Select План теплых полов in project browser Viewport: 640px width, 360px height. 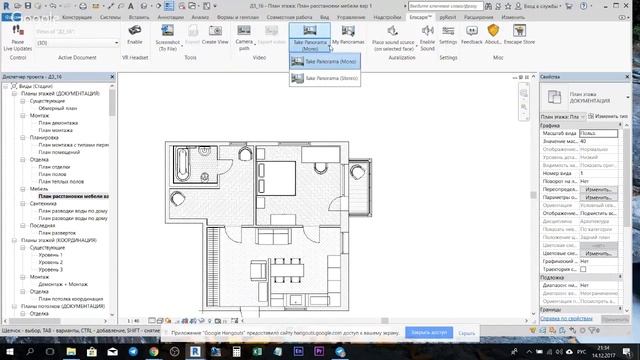click(61, 182)
